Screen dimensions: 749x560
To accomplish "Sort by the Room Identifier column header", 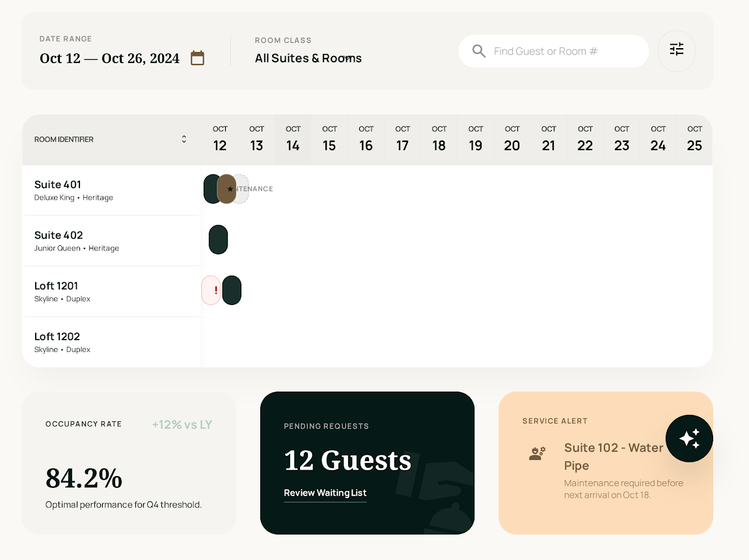I will point(64,139).
